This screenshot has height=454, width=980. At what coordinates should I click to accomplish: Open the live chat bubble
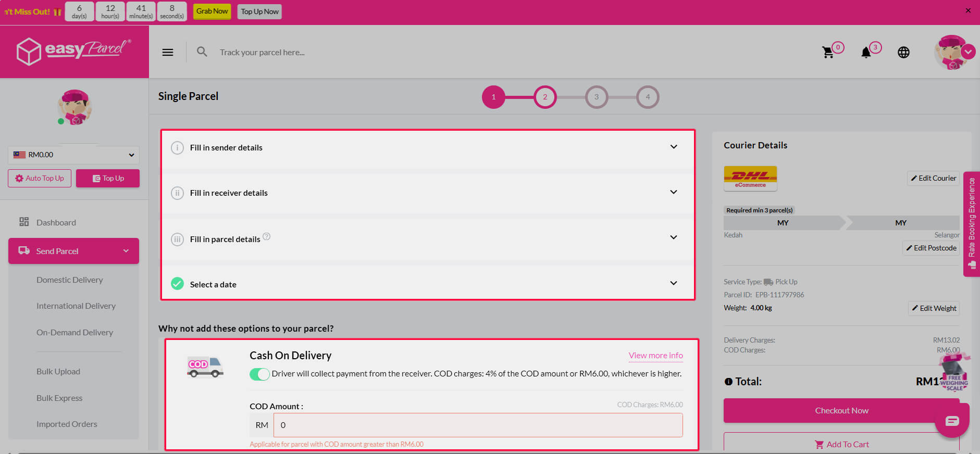(952, 421)
